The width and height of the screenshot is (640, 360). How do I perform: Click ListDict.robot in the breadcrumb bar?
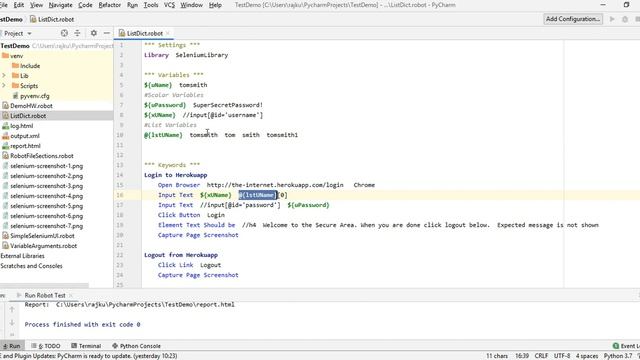[52, 19]
